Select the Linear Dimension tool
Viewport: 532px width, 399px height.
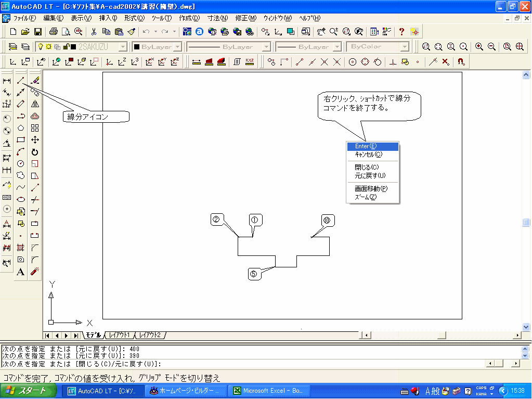pos(7,81)
